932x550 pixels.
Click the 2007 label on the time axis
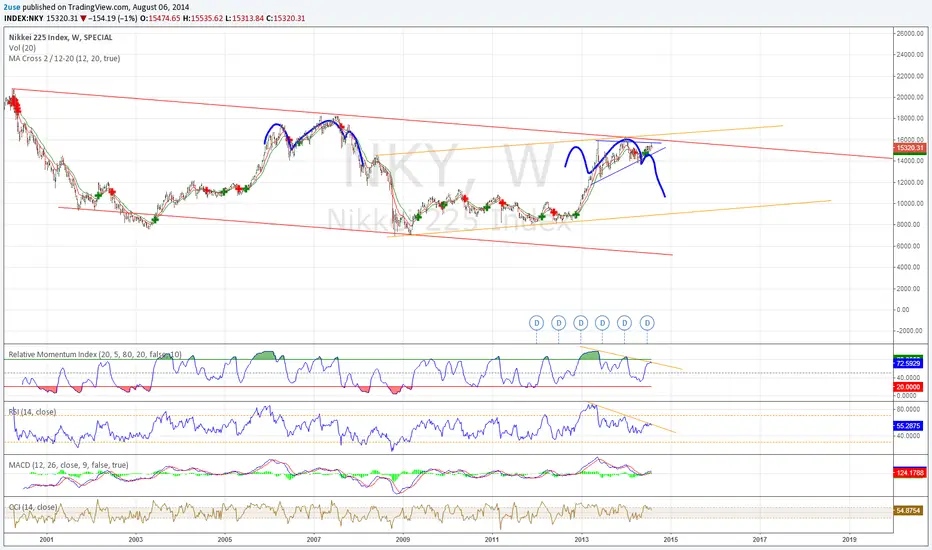tap(314, 539)
